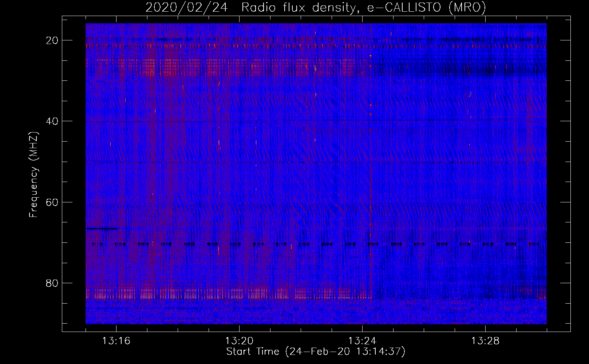Click the 60 MHz frequency tick label
The height and width of the screenshot is (364, 589).
coord(52,202)
